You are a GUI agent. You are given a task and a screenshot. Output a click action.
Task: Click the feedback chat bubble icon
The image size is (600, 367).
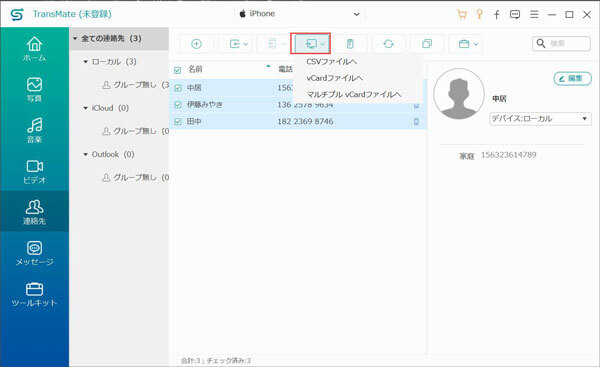[x=515, y=15]
